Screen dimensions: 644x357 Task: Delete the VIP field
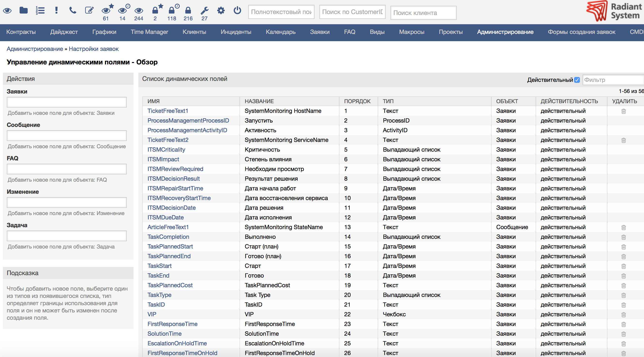point(623,315)
